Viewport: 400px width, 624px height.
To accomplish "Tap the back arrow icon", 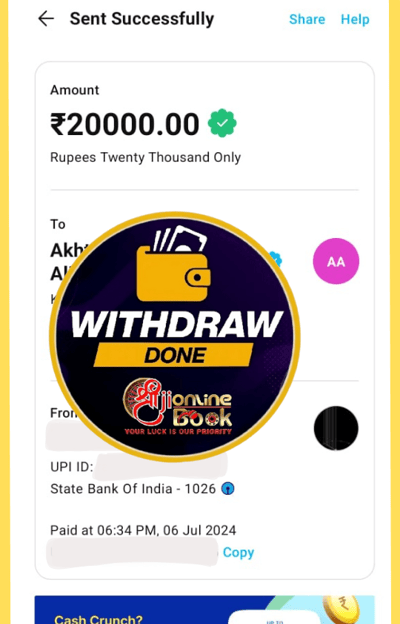I will tap(46, 19).
